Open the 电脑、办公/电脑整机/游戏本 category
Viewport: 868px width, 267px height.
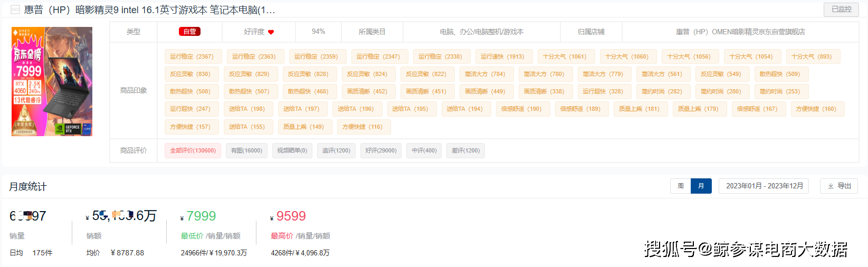[x=481, y=32]
